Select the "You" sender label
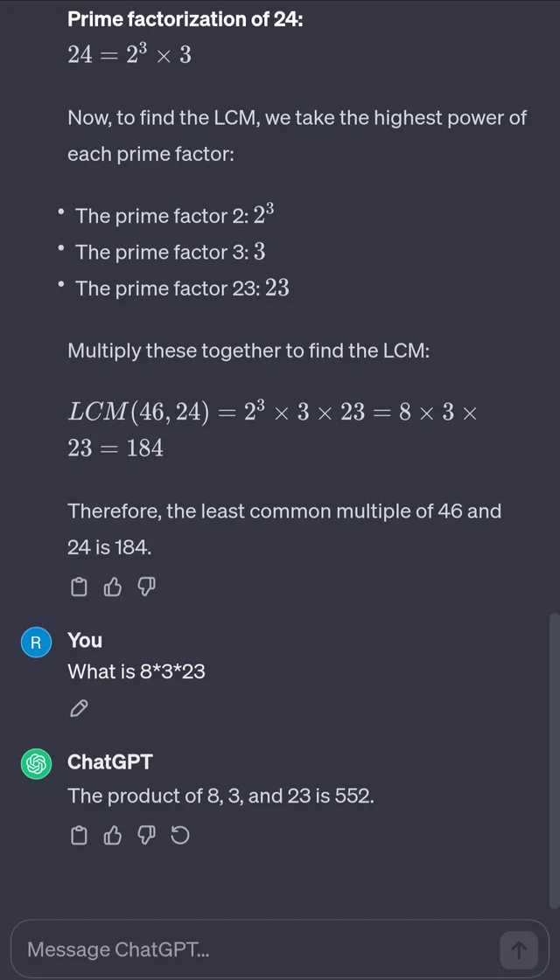560x980 pixels. (x=84, y=641)
